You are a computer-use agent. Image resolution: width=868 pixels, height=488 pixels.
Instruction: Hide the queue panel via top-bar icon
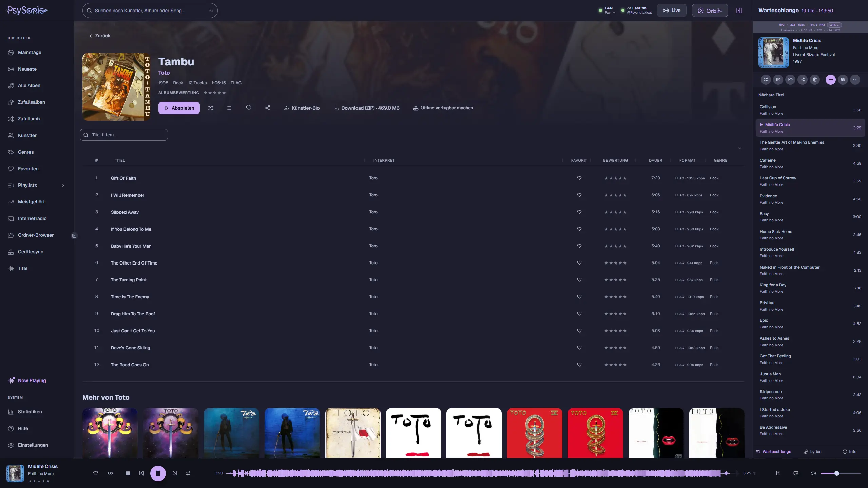(x=739, y=11)
